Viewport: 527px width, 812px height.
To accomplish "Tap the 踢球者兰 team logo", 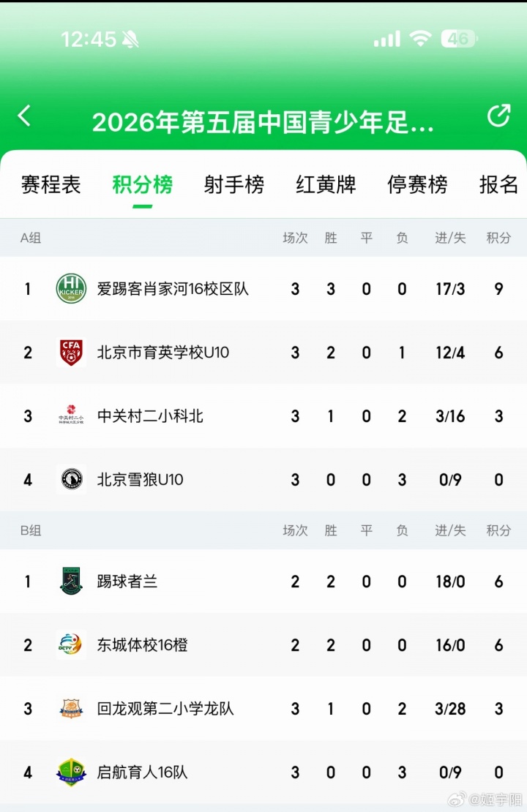I will click(x=71, y=582).
